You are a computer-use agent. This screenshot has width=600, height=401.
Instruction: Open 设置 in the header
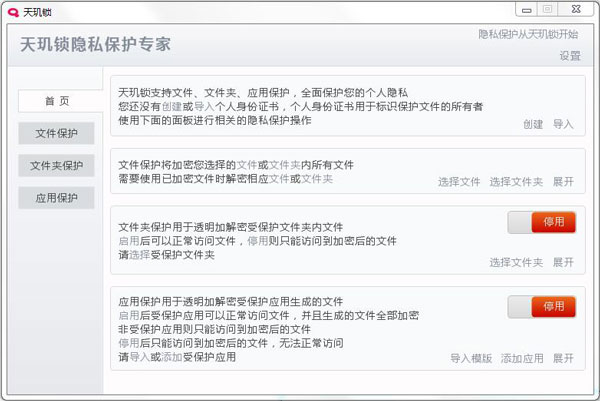[570, 56]
